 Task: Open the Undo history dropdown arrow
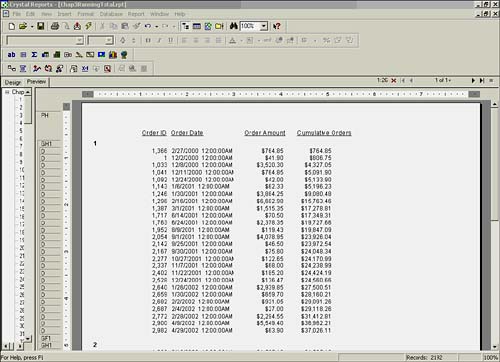(156, 26)
